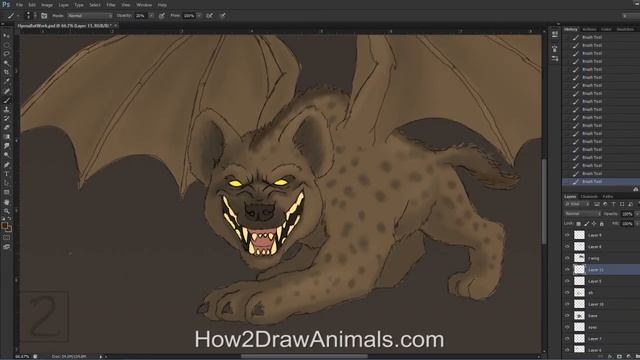Change the screen mode icon
The width and height of the screenshot is (640, 360).
point(7,247)
